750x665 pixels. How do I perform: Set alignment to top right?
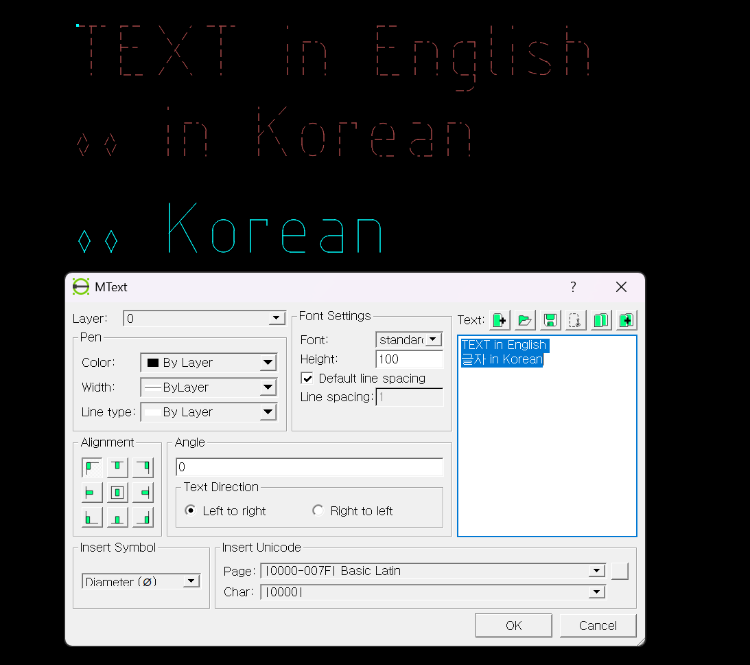tap(143, 467)
